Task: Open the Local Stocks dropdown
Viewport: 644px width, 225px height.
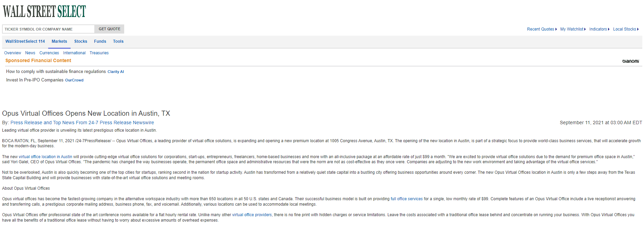Action: 625,29
